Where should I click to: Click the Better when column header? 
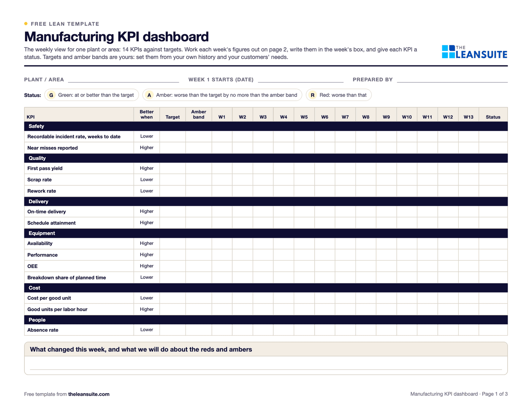tap(147, 114)
